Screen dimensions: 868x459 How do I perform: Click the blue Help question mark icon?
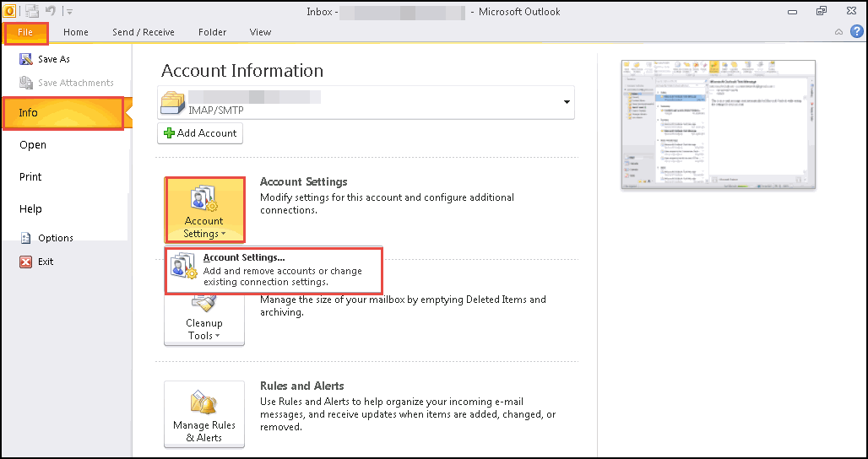coord(856,31)
